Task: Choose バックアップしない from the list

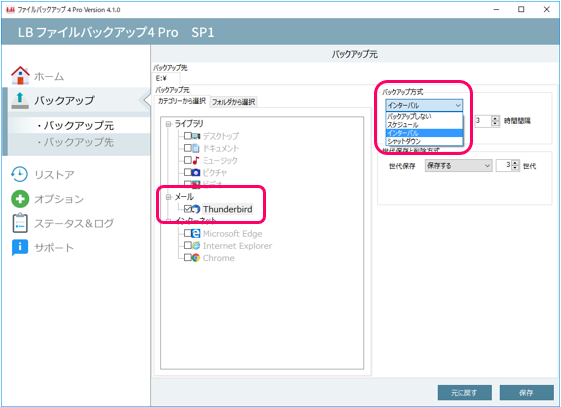Action: (424, 116)
